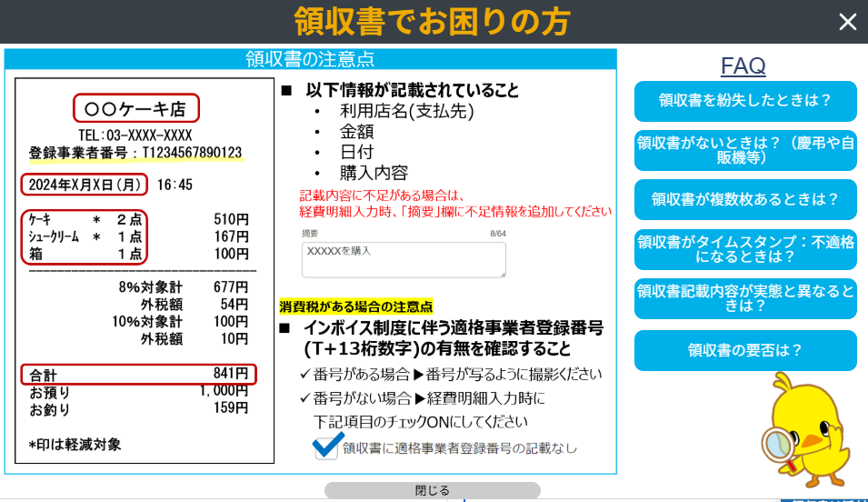Click the yellow 消費税がある場合の注意点 heading
This screenshot has width=868, height=502.
tap(356, 306)
